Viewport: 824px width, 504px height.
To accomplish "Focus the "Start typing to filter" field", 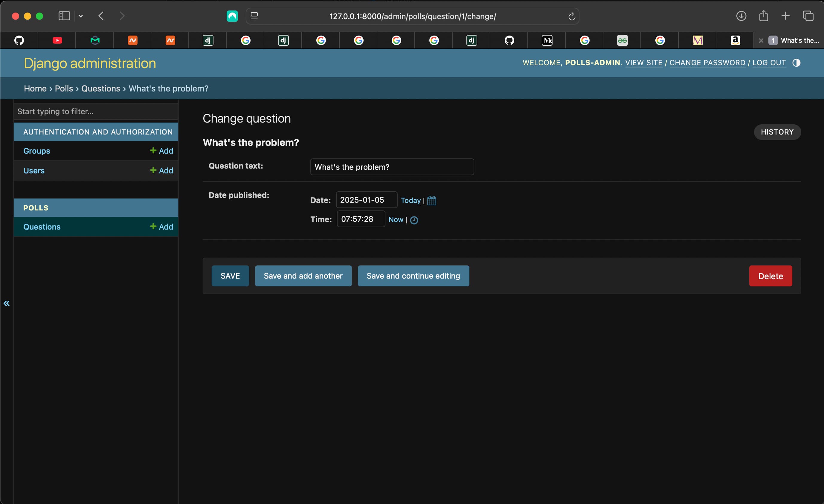I will 96,112.
